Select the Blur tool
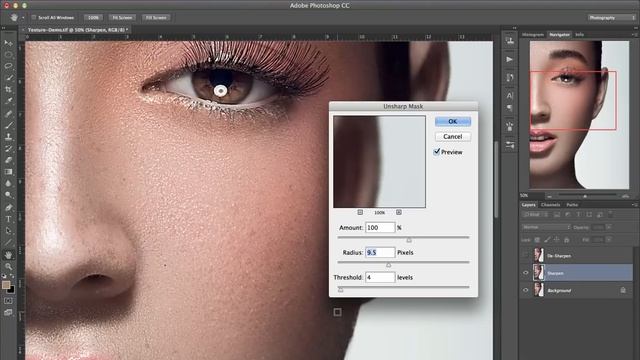The image size is (640, 360). pyautogui.click(x=8, y=183)
